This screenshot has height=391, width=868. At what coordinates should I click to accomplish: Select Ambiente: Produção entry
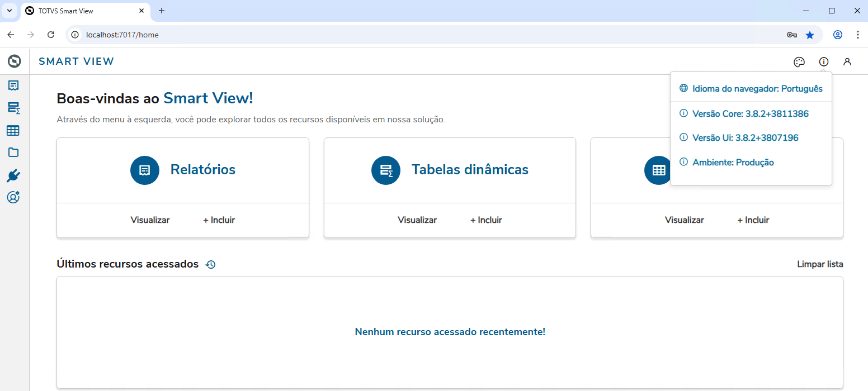pyautogui.click(x=751, y=162)
